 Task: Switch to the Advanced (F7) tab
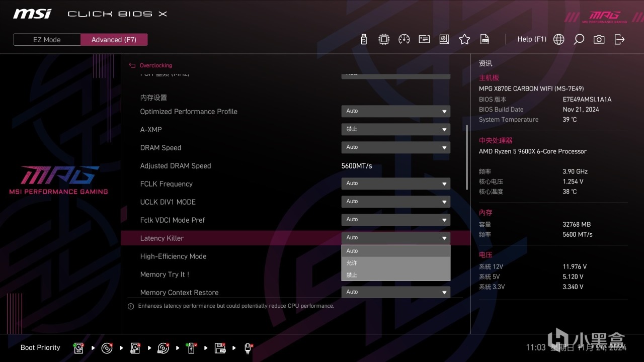tap(114, 40)
